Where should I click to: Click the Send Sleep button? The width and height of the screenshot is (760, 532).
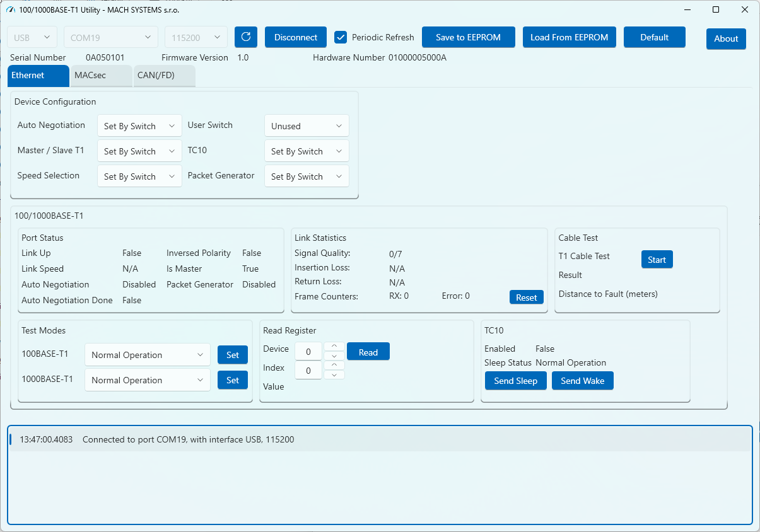point(515,381)
